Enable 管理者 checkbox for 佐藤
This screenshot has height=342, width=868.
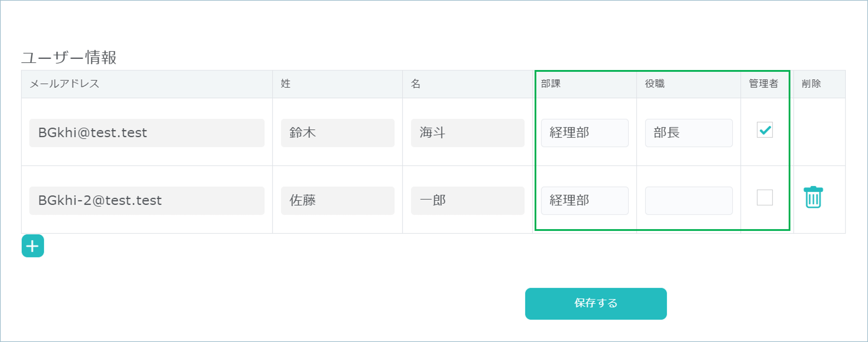[x=764, y=197]
